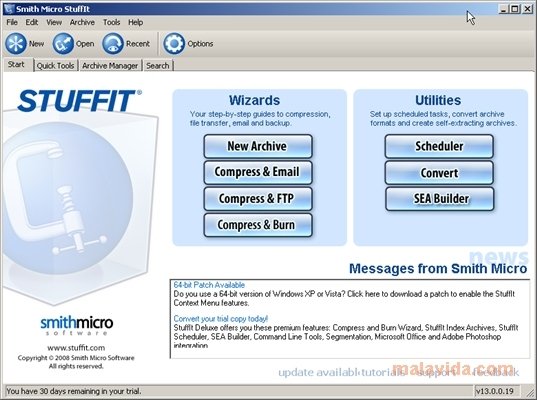This screenshot has height=400, width=537.
Task: Click the Messages from Smith Micro heading
Action: 438,268
